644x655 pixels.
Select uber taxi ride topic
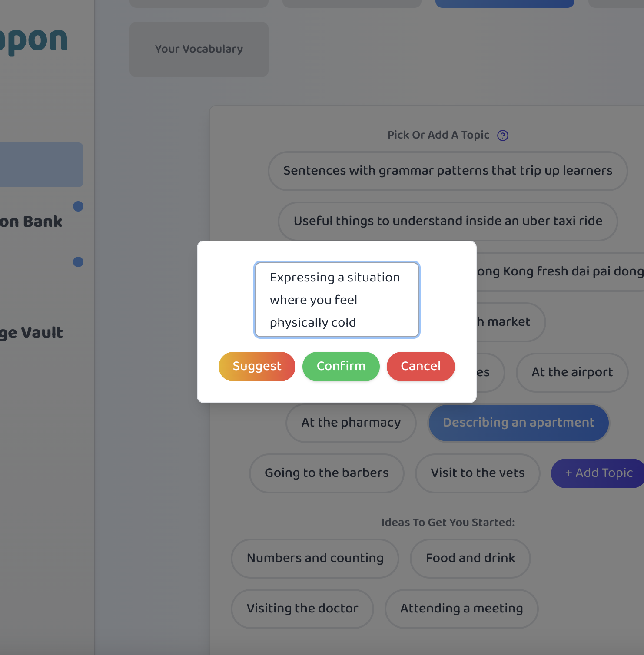(448, 221)
